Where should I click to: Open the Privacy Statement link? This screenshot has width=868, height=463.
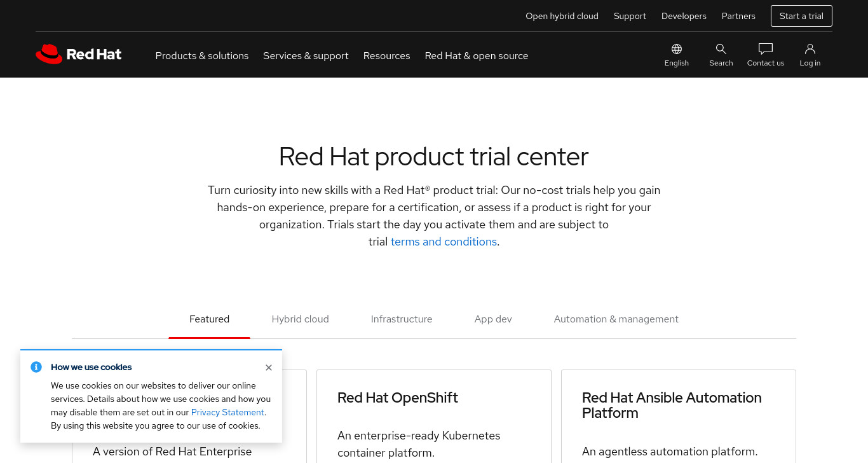[x=227, y=412]
